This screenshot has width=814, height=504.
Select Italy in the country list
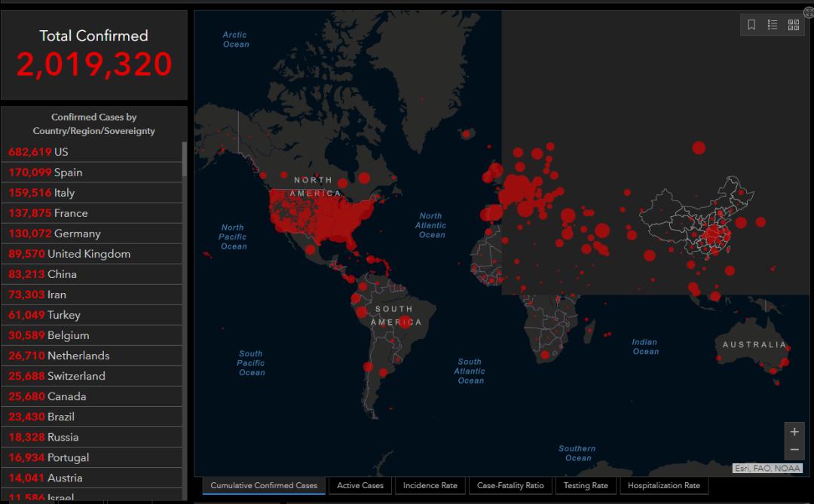pyautogui.click(x=92, y=193)
